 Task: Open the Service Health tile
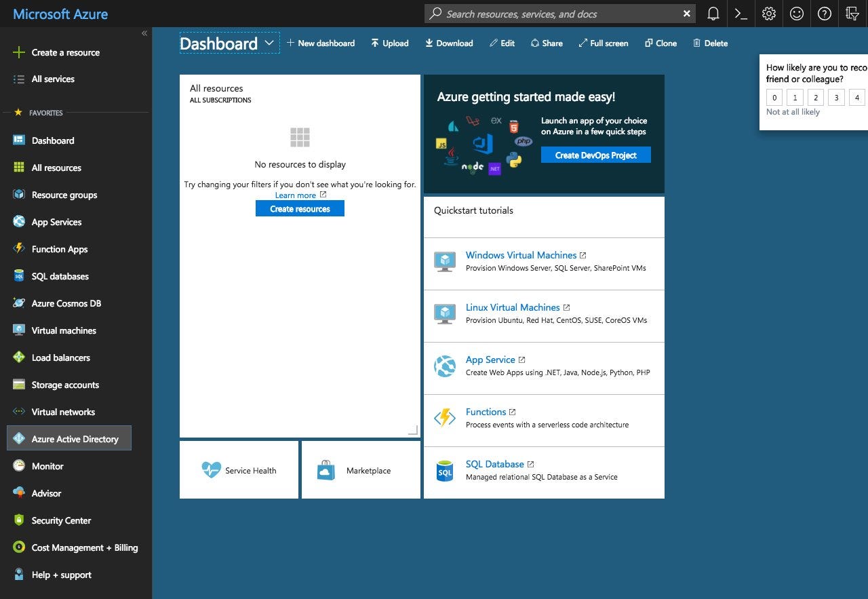(x=239, y=470)
